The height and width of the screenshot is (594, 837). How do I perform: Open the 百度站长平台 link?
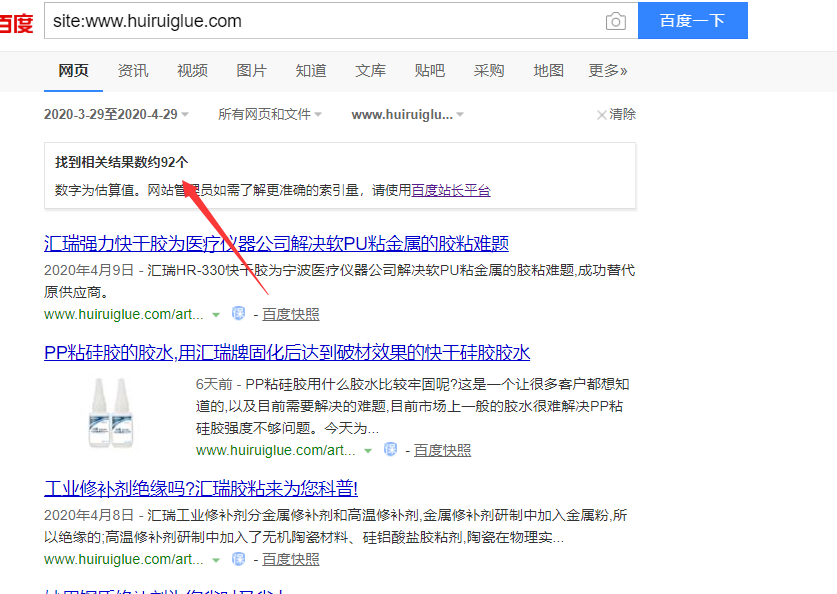point(451,190)
